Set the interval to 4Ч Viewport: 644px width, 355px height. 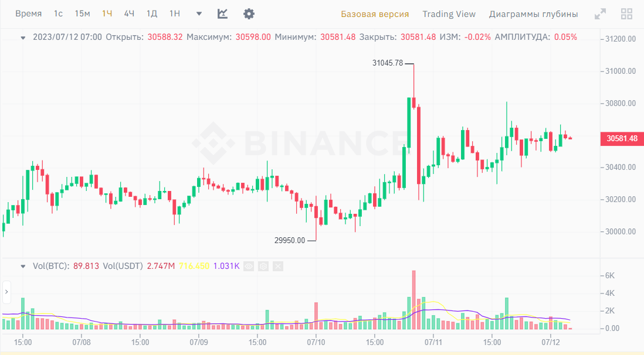coord(129,14)
